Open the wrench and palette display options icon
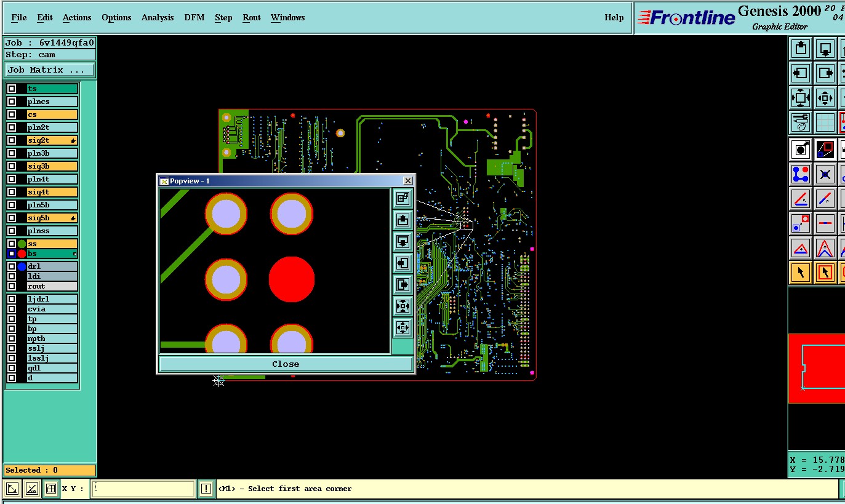The image size is (845, 504). [x=800, y=122]
